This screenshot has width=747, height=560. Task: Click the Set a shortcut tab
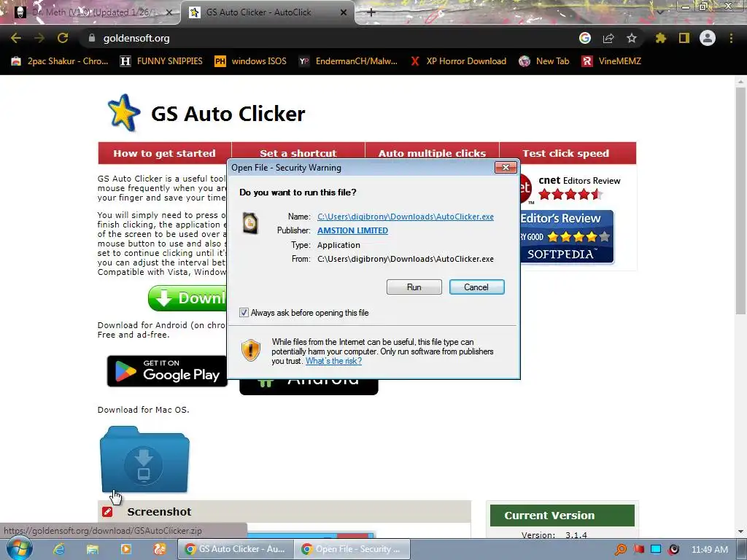(298, 152)
